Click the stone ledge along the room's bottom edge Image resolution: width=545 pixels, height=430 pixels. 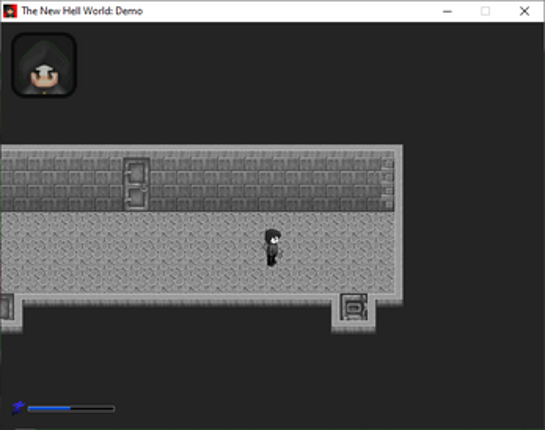(177, 298)
